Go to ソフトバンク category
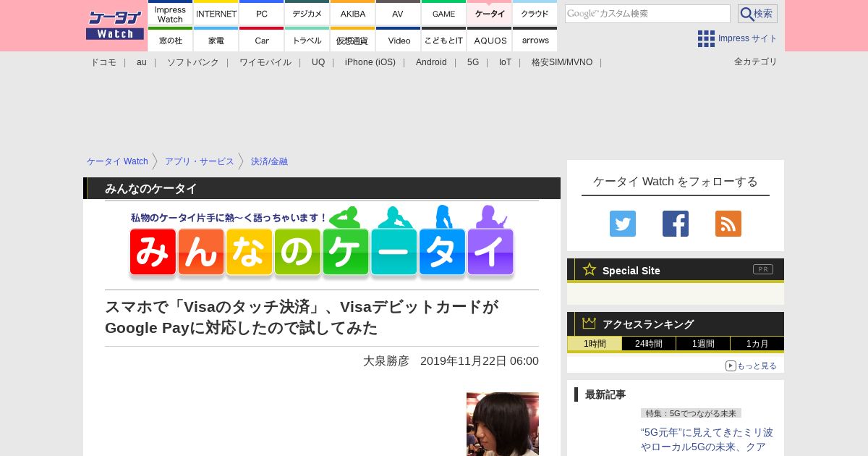The image size is (868, 456). click(x=193, y=62)
